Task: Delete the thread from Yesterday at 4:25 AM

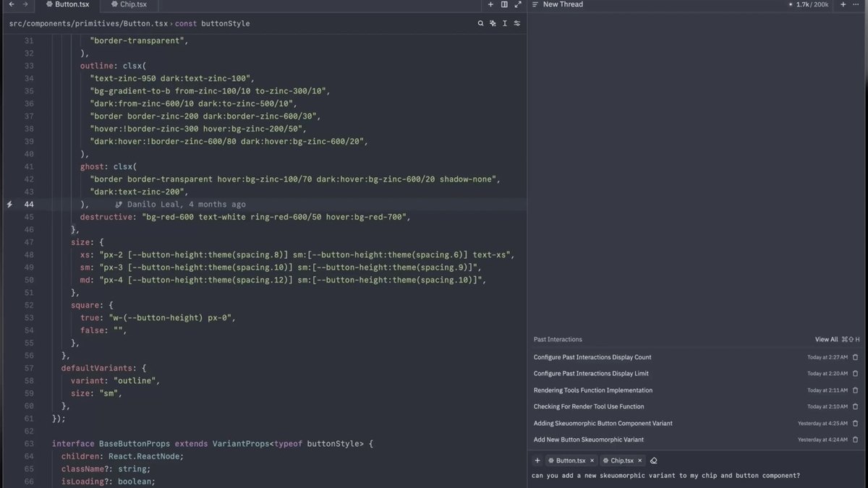Action: tap(855, 423)
